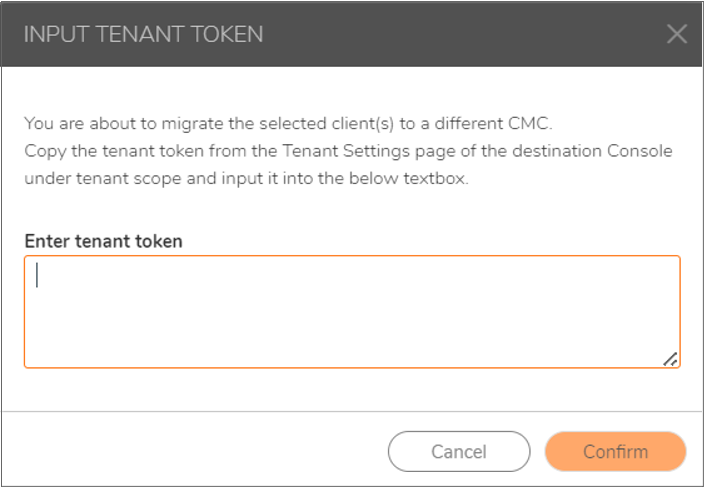Click the blinking text cursor in textbox
The height and width of the screenshot is (488, 704).
point(38,275)
